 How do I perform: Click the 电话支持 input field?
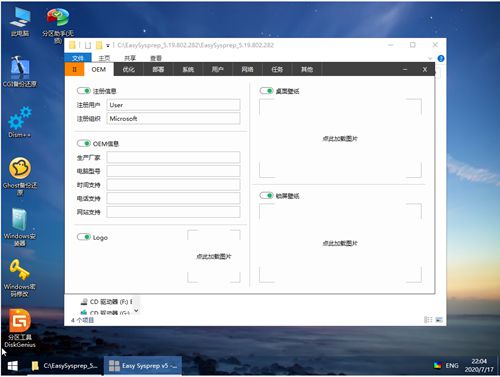173,198
